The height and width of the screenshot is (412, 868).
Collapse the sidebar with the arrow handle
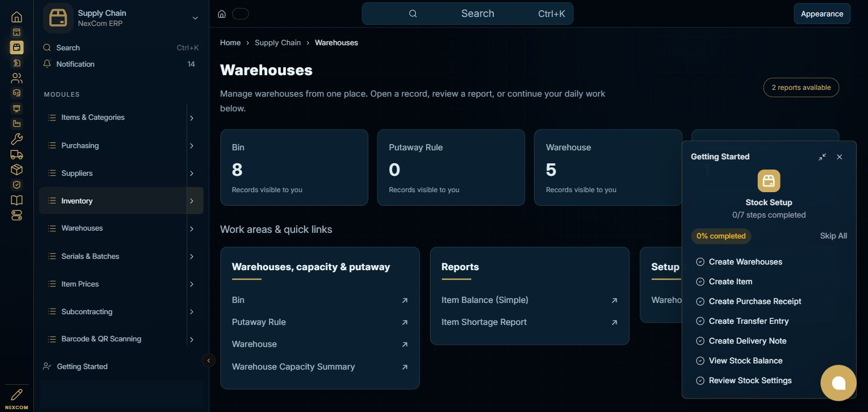tap(209, 361)
